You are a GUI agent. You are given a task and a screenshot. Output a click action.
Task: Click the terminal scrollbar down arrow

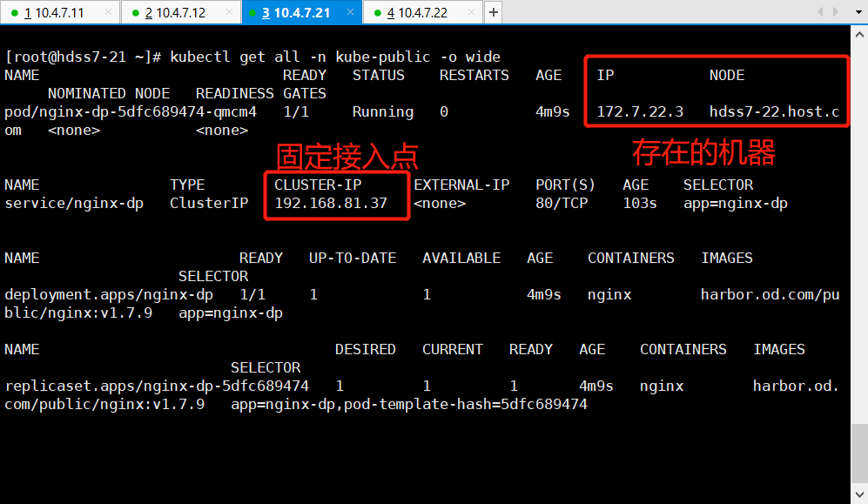(x=858, y=496)
